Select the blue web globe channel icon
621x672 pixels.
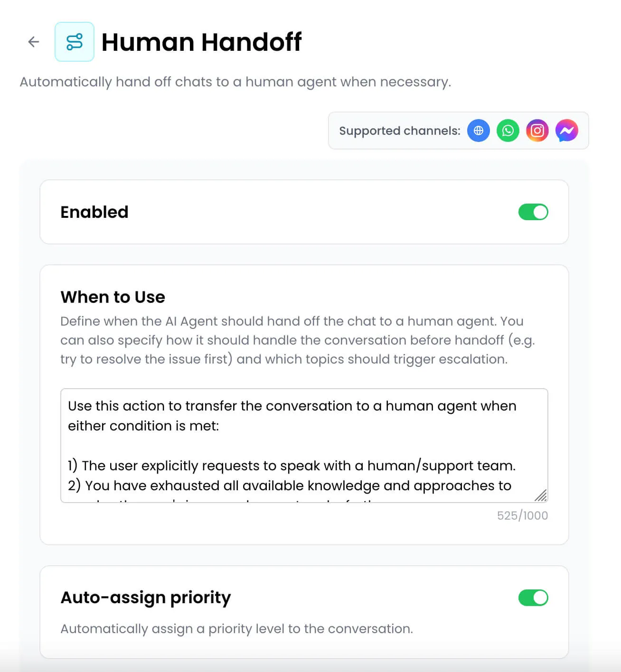479,131
